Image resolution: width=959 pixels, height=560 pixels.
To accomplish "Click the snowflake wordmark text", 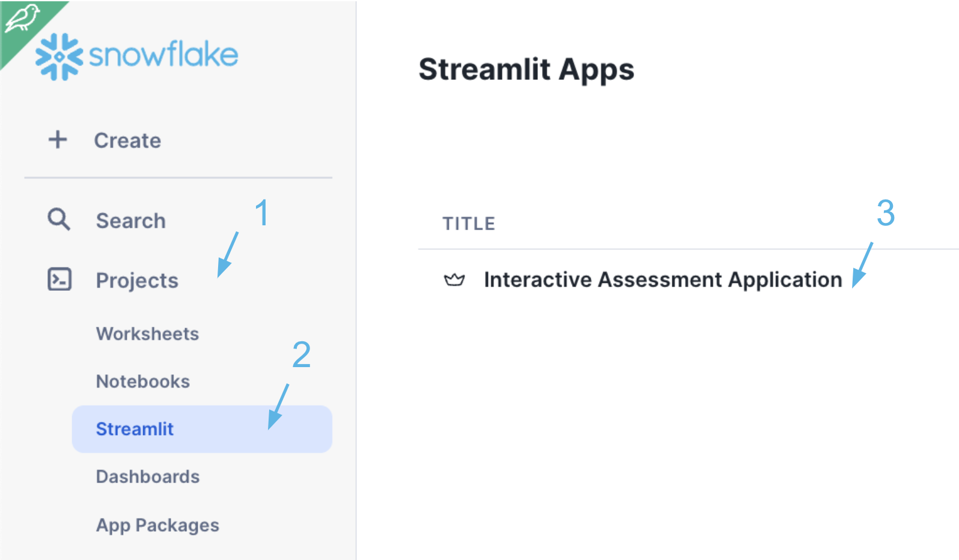I will click(163, 55).
